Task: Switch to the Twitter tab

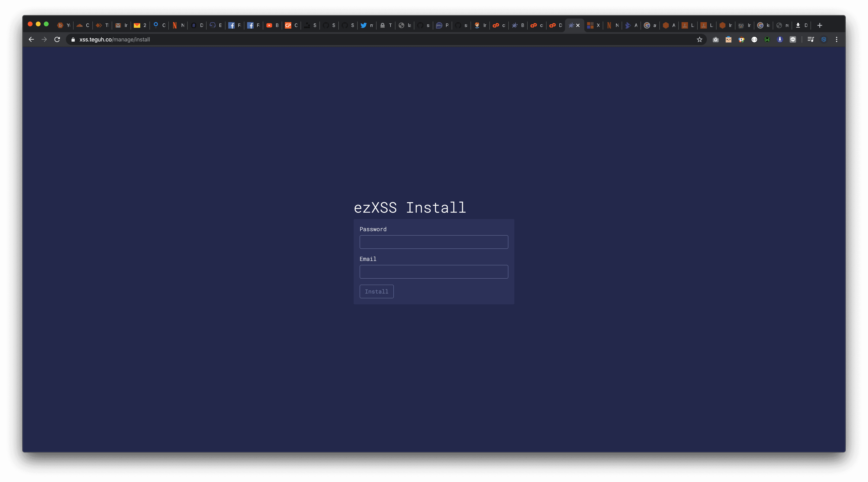Action: 366,25
